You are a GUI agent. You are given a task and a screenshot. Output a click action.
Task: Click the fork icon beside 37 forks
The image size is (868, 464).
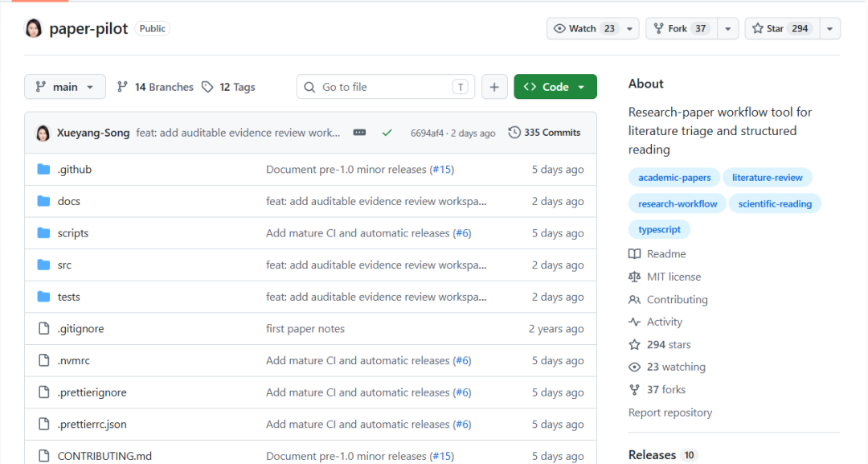tap(634, 390)
